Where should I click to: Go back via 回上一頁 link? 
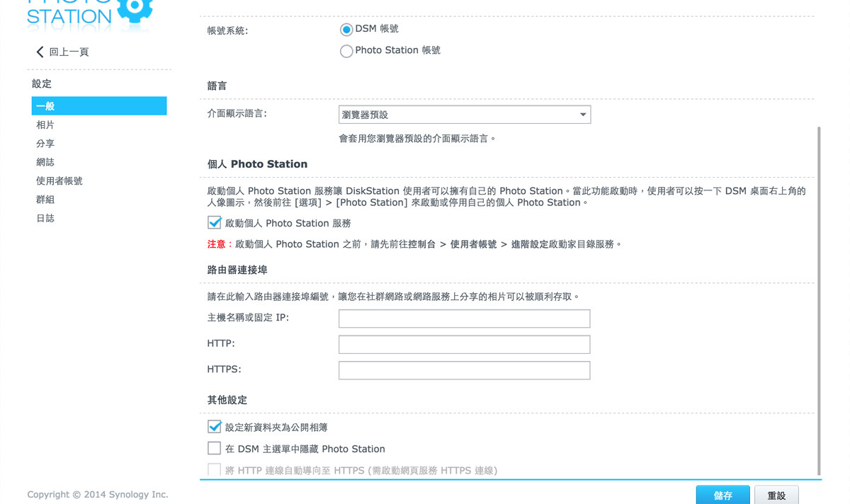[x=69, y=52]
